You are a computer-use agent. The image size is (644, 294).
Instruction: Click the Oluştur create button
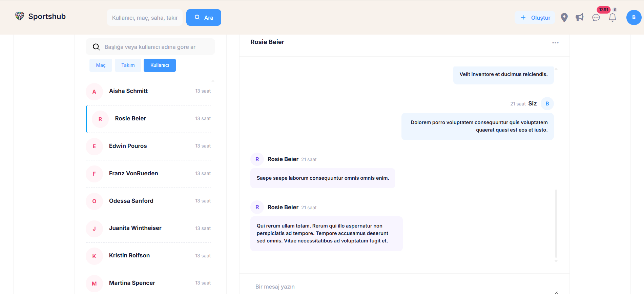pyautogui.click(x=535, y=18)
